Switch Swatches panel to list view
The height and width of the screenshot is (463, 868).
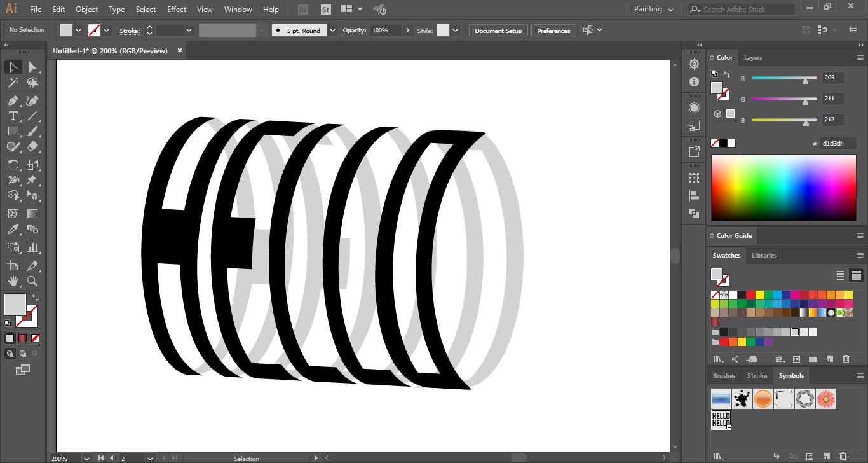pyautogui.click(x=840, y=275)
